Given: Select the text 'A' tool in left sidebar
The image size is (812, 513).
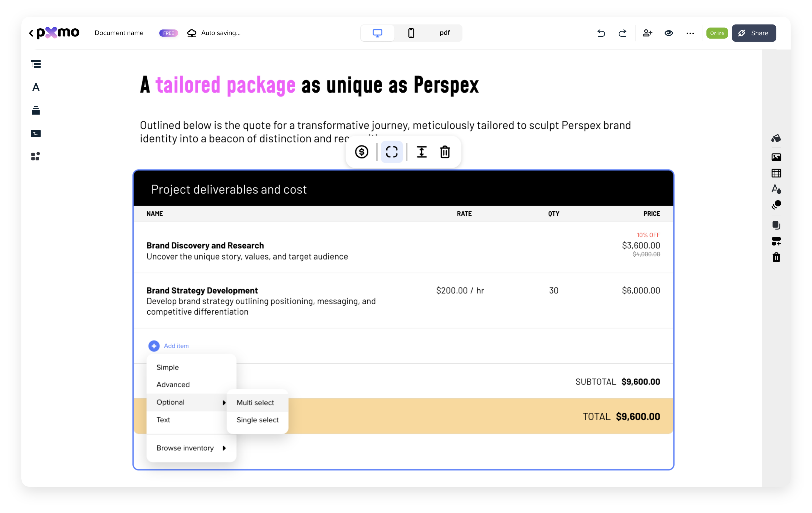Looking at the screenshot, I should pyautogui.click(x=36, y=87).
